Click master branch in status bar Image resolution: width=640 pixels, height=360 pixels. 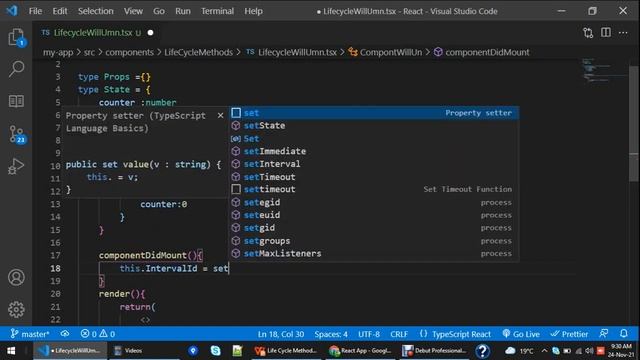tap(30, 334)
